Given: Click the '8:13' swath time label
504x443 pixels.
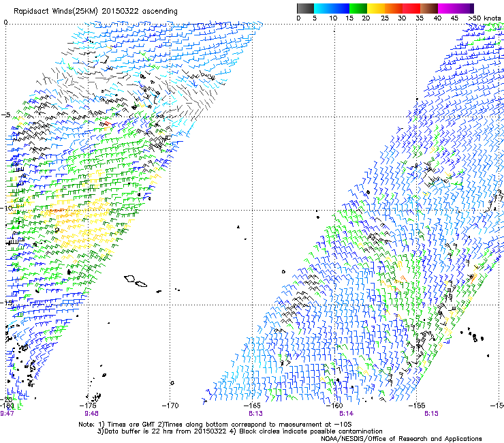Looking at the screenshot, I should coord(255,414).
